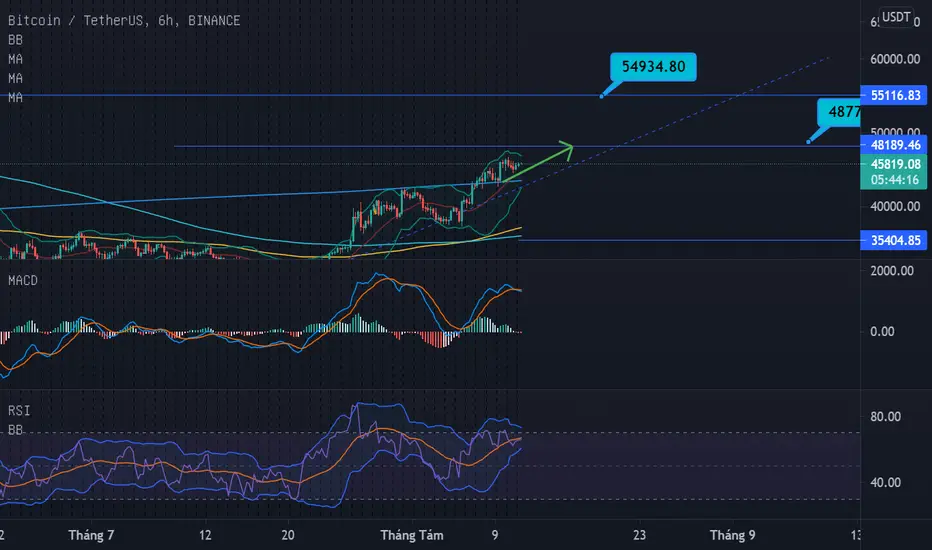
Task: Click the 0.00 MACD axis value
Action: click(x=882, y=332)
